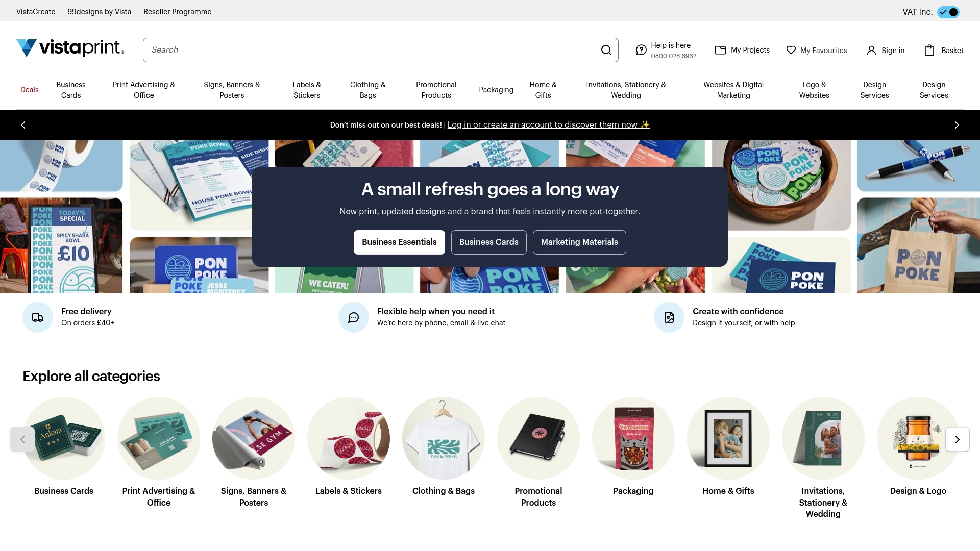Show previous promo banner message
Screen dimensions: 980x551
tap(23, 125)
